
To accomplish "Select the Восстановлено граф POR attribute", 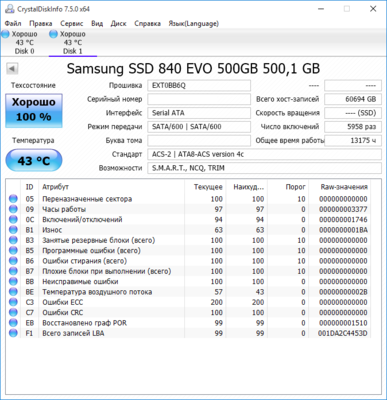I will tap(84, 323).
